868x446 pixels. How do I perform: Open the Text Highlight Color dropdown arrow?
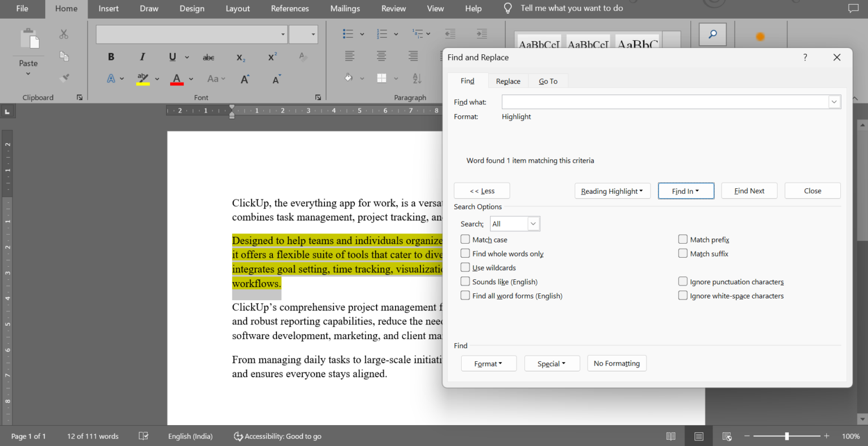click(x=157, y=79)
